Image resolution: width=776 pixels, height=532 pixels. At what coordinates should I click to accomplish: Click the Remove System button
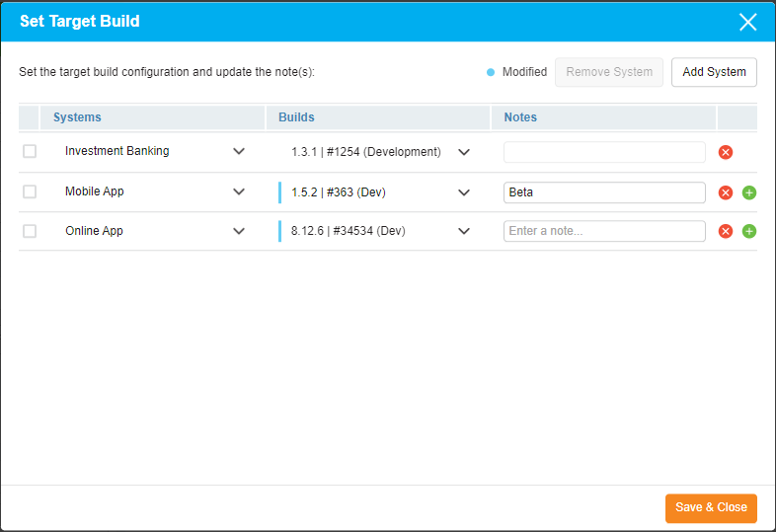click(609, 72)
